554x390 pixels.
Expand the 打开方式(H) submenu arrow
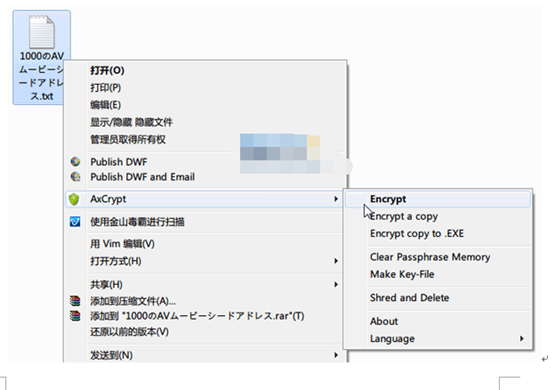[x=336, y=261]
